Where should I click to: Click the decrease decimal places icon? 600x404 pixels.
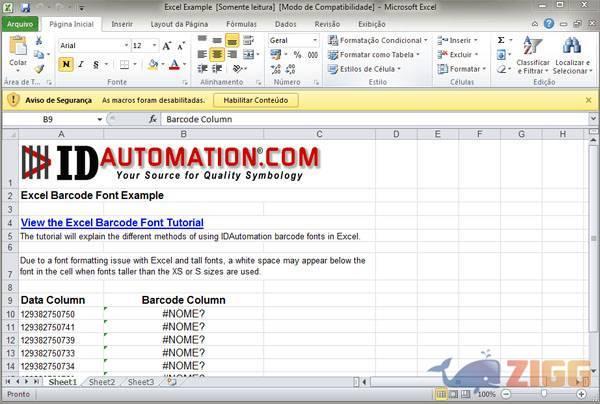[x=290, y=69]
